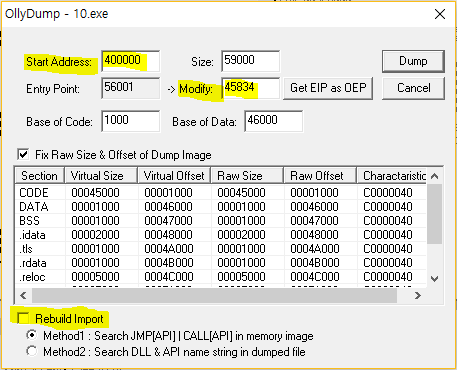The height and width of the screenshot is (370, 457).
Task: Click the vertical scrollbar thumb of section list
Action: coord(434,214)
